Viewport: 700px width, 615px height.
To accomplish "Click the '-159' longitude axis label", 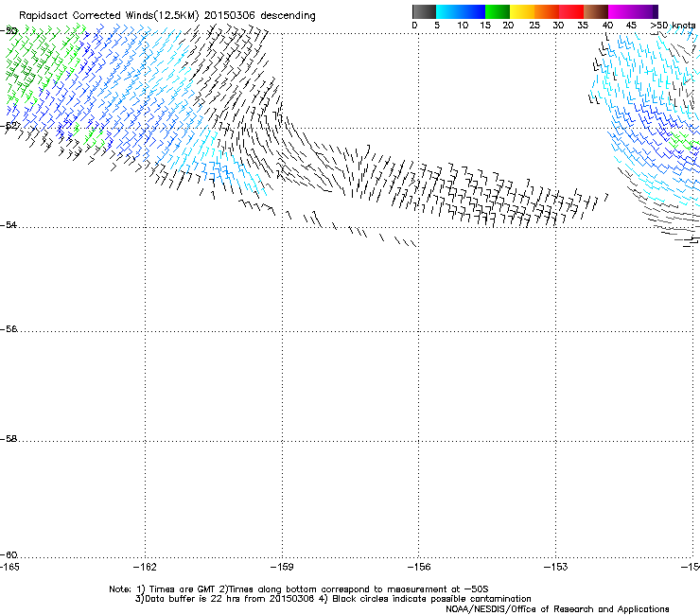I will (x=282, y=567).
